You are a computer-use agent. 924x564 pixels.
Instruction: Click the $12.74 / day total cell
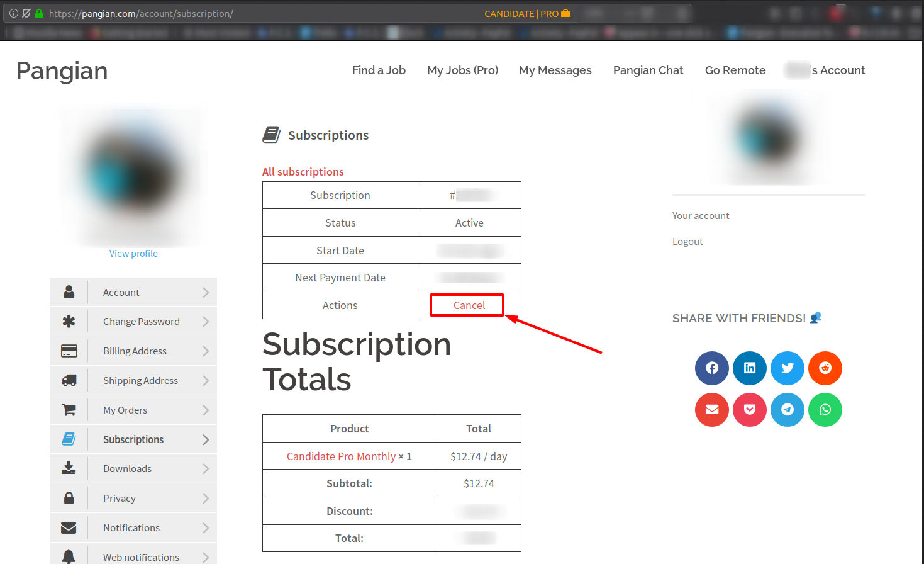479,456
